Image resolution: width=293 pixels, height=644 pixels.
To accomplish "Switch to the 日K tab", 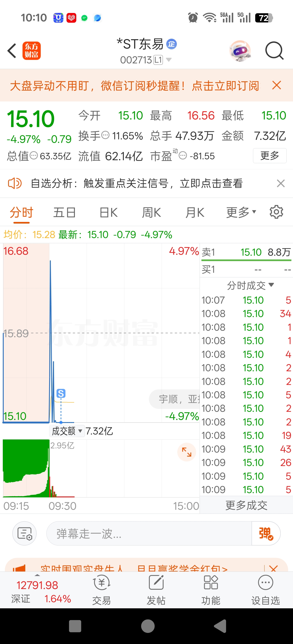I will (x=108, y=212).
